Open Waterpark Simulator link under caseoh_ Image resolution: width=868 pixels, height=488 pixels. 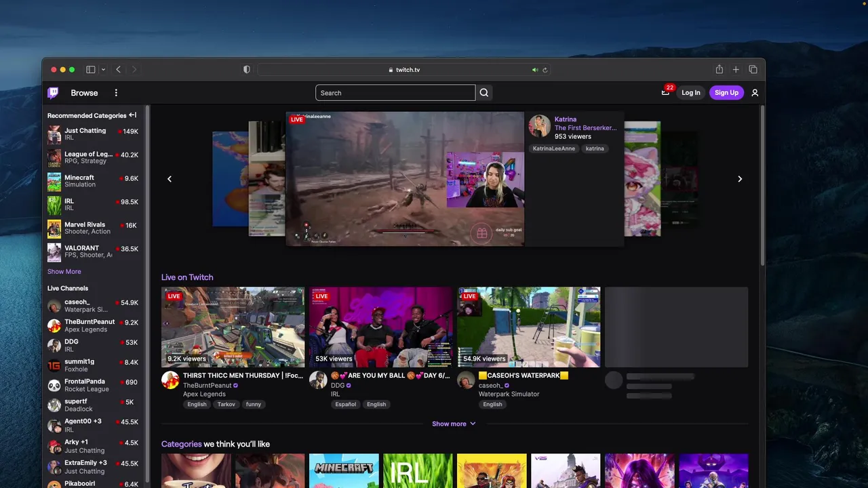pyautogui.click(x=509, y=394)
